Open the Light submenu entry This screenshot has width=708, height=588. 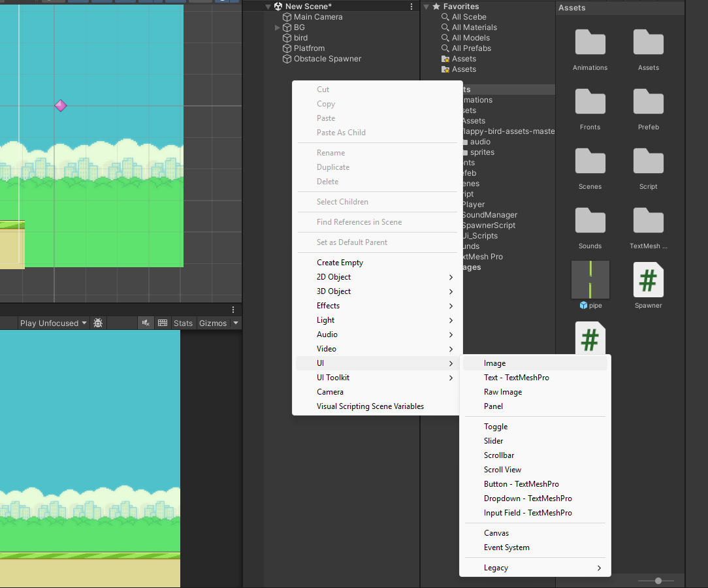tap(377, 320)
